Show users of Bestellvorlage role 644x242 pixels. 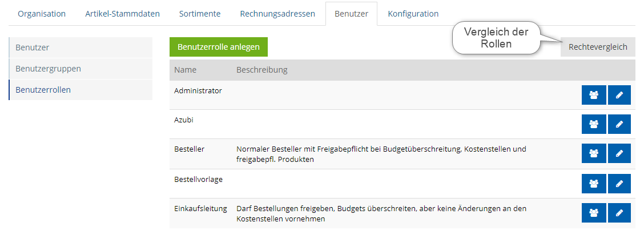594,184
